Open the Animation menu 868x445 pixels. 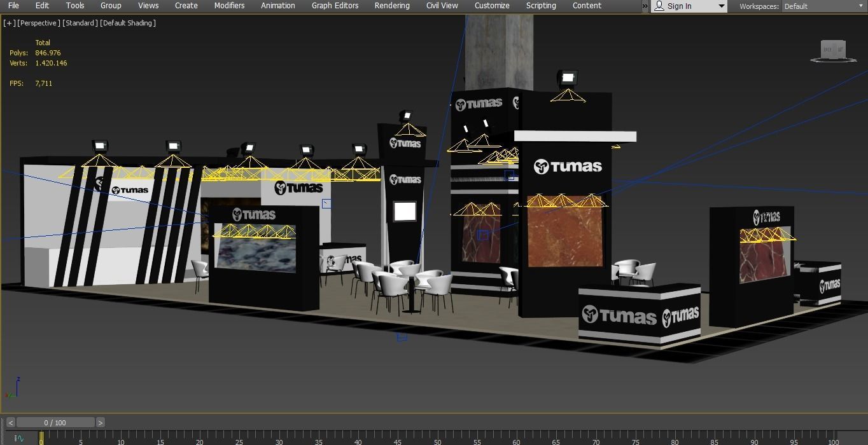pyautogui.click(x=278, y=5)
